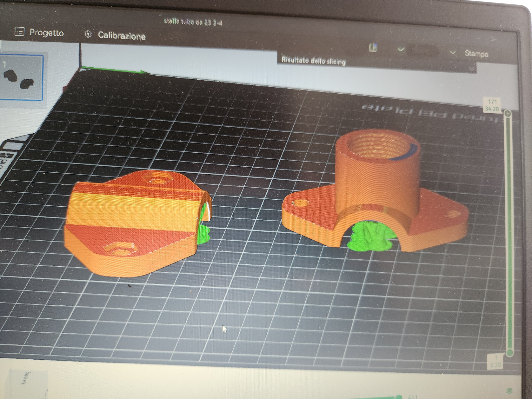Click the Stampa print button

[476, 53]
